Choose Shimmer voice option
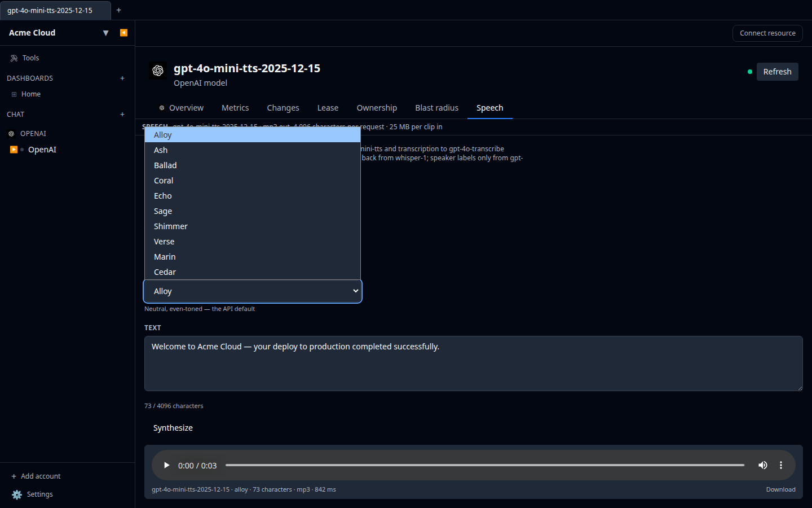 click(253, 226)
